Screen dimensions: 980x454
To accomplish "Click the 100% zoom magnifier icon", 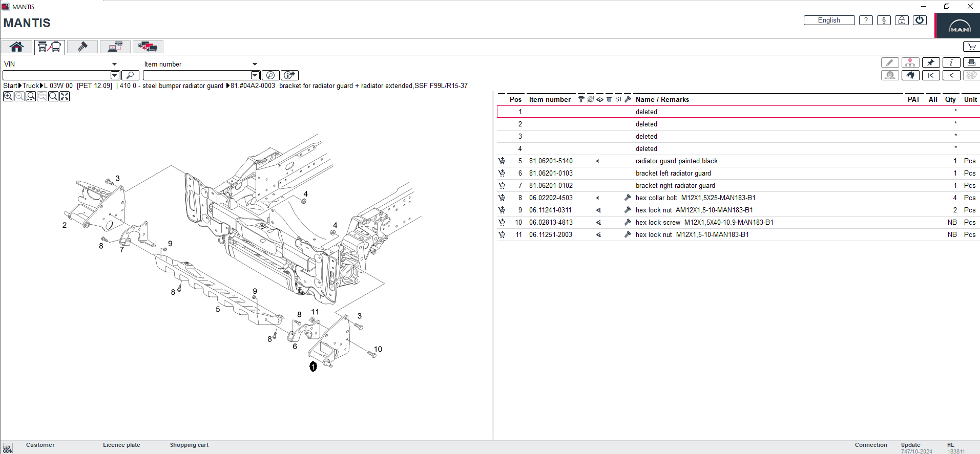I will click(x=42, y=96).
